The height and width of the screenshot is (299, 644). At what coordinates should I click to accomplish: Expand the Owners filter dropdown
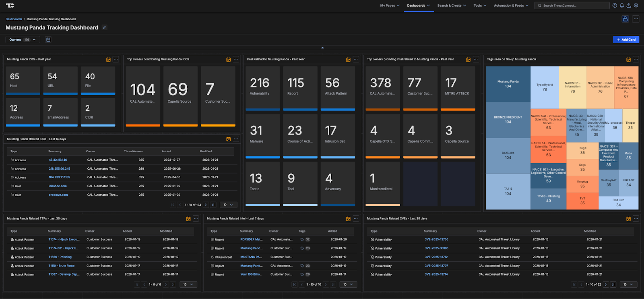(x=23, y=39)
